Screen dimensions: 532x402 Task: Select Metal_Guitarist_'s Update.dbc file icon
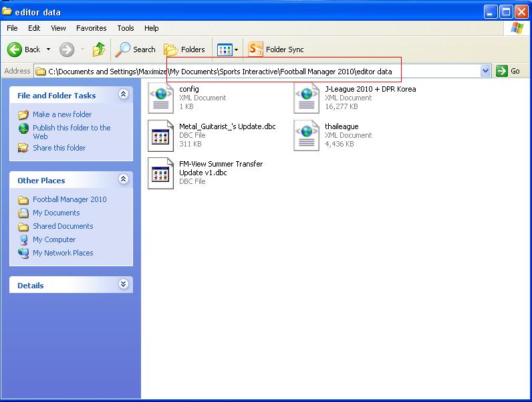click(x=161, y=136)
